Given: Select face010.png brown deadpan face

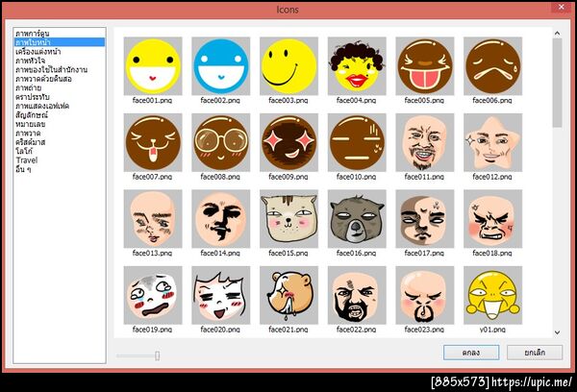Looking at the screenshot, I should [357, 143].
